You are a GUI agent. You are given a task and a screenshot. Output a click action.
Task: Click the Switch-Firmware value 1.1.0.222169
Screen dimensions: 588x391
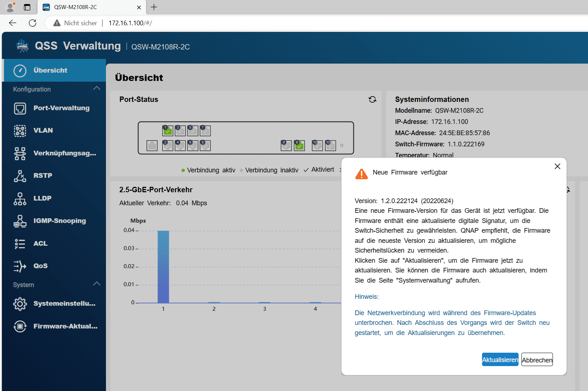pos(466,144)
